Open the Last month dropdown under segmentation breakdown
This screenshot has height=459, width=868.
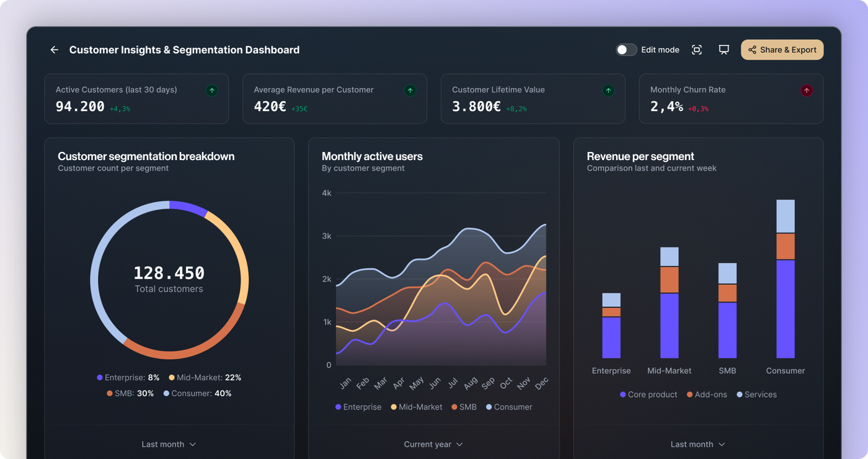pyautogui.click(x=169, y=444)
